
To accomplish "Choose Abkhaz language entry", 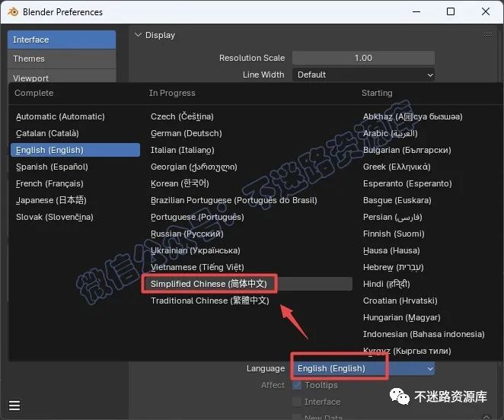I will coord(429,116).
